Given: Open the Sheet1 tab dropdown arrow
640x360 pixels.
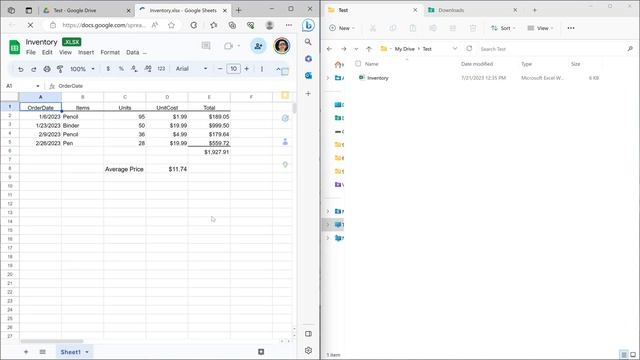Looking at the screenshot, I should (x=87, y=352).
